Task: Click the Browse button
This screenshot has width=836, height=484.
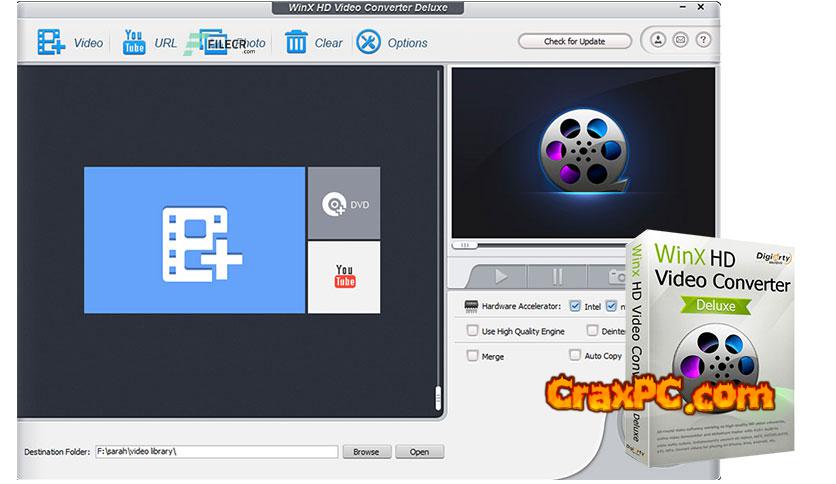Action: pyautogui.click(x=366, y=451)
